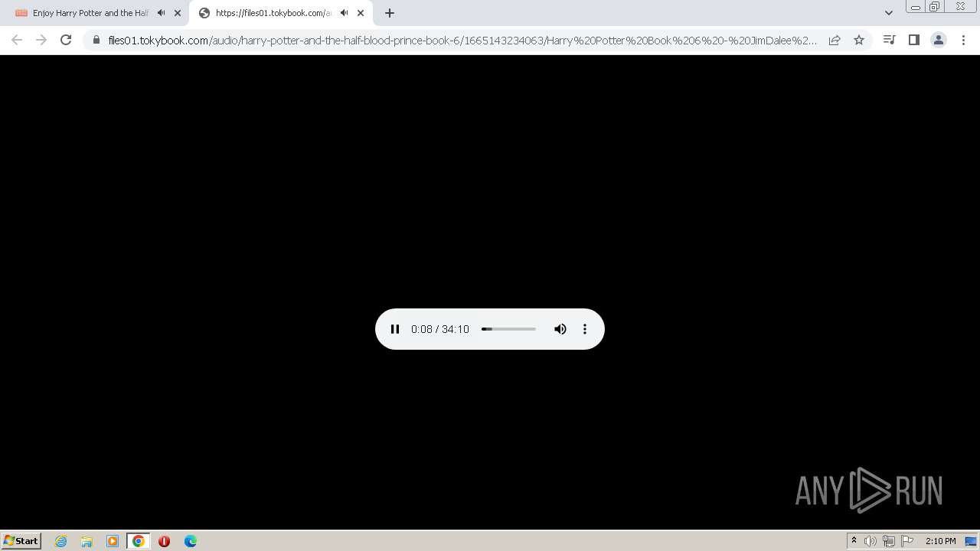Close the files01.tokybook.com tab
This screenshot has height=551, width=980.
click(361, 13)
